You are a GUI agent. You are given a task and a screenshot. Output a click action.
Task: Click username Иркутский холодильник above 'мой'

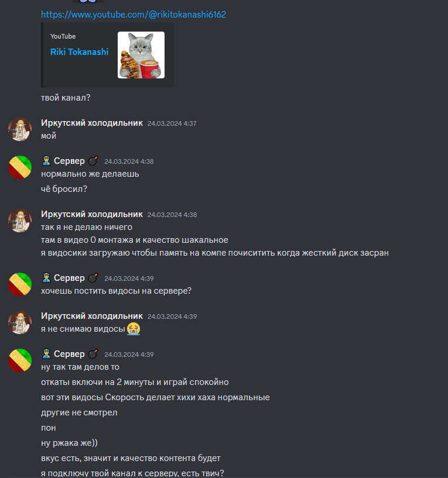point(92,123)
